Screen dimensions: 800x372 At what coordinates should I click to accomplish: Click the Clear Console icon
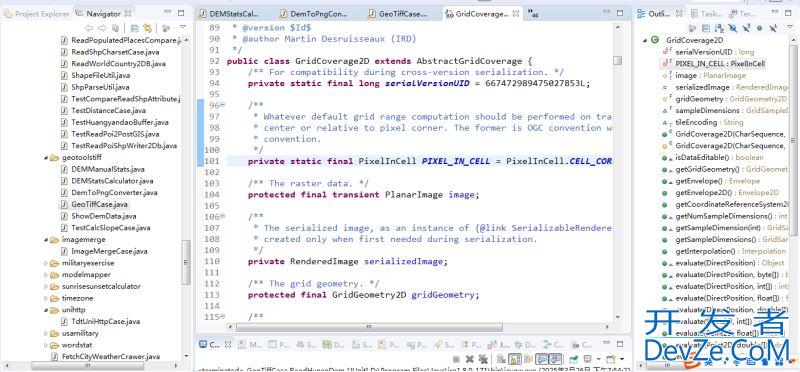[501, 359]
